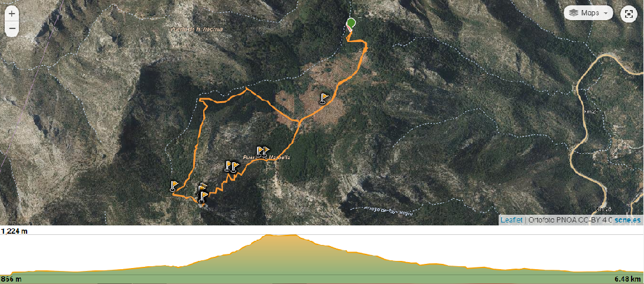The image size is (644, 284).
Task: Click the 6.48 km end of elevation profile
Action: coord(627,279)
